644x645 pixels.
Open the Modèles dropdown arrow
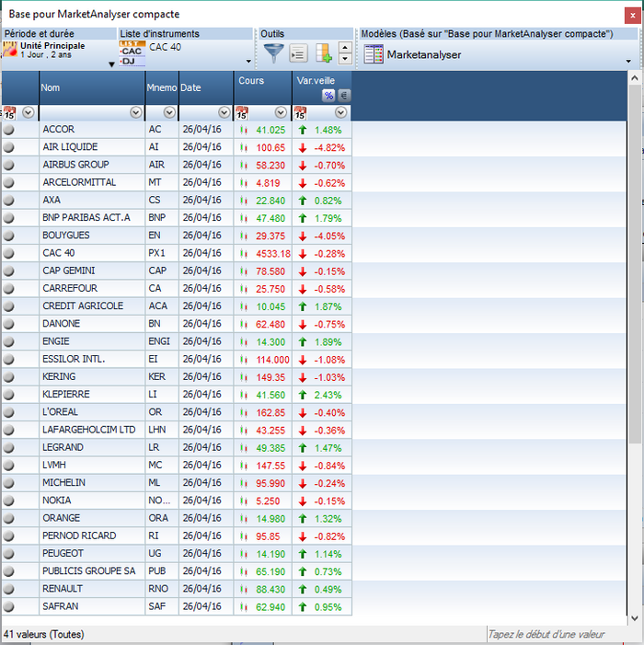(x=628, y=62)
